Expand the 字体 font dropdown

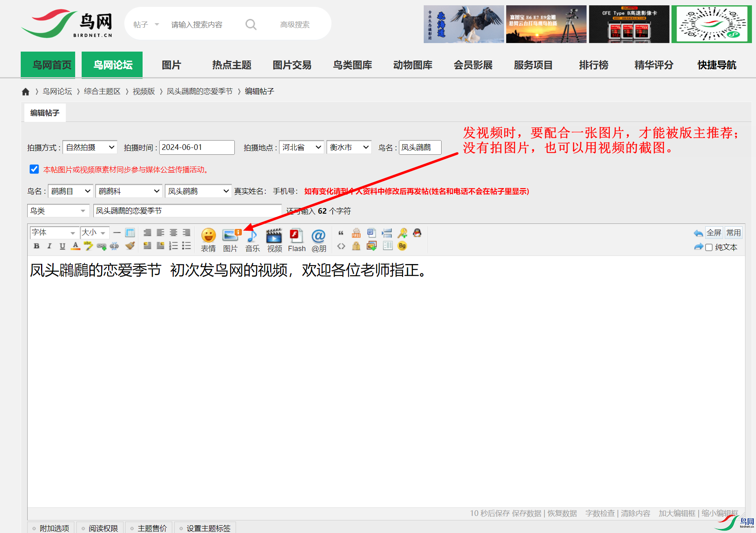pyautogui.click(x=54, y=233)
